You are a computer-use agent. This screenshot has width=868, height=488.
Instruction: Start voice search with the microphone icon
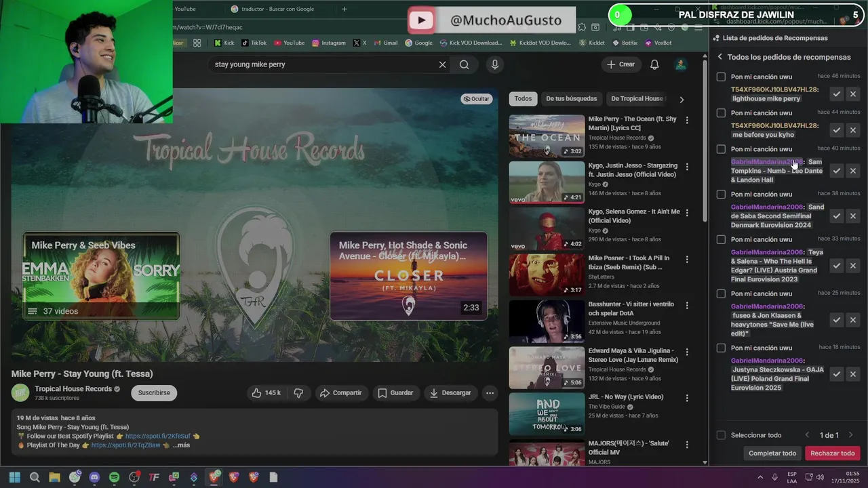[495, 64]
